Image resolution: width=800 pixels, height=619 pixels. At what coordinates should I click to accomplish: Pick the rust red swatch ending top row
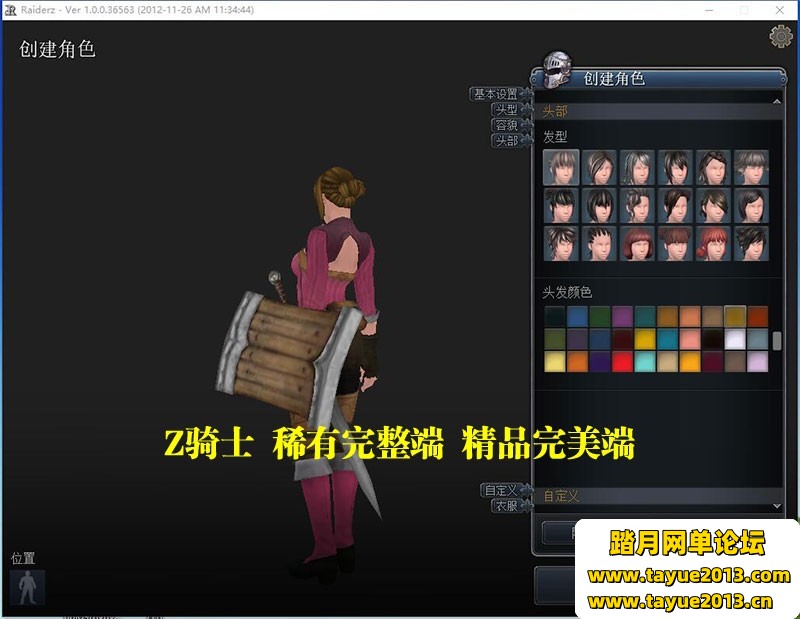pos(758,316)
